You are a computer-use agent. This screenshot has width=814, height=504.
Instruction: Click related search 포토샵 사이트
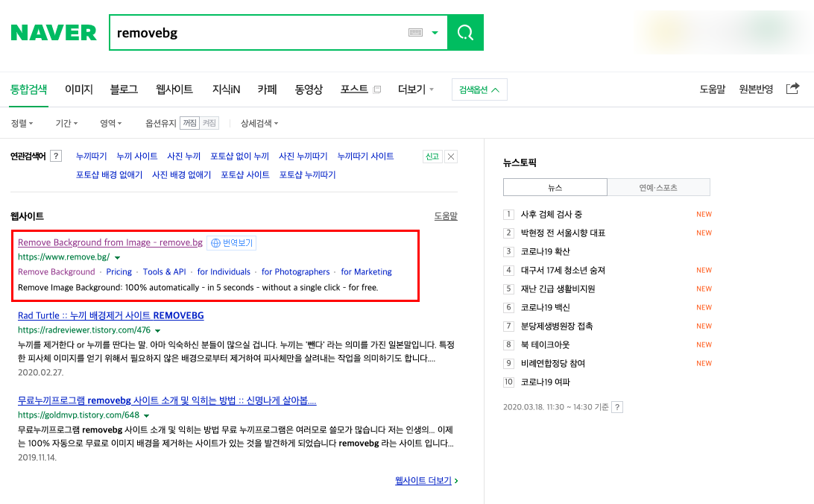click(x=245, y=175)
